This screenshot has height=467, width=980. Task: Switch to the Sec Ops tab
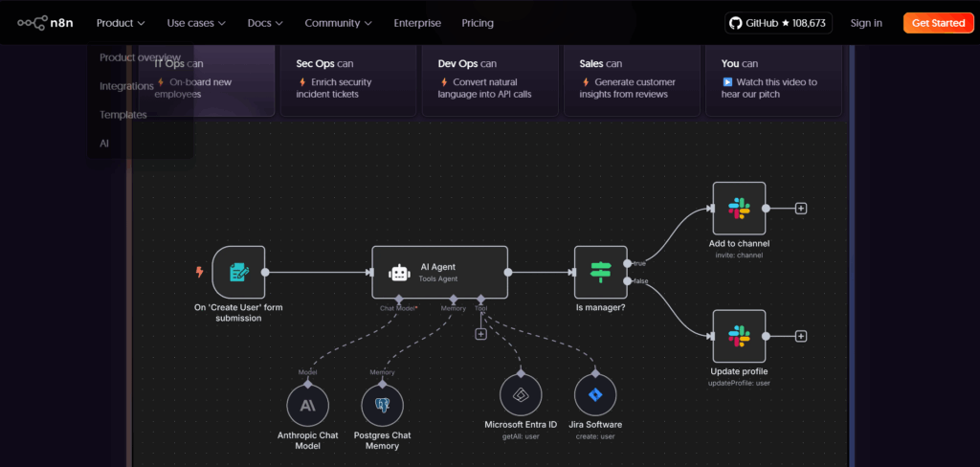(x=348, y=80)
